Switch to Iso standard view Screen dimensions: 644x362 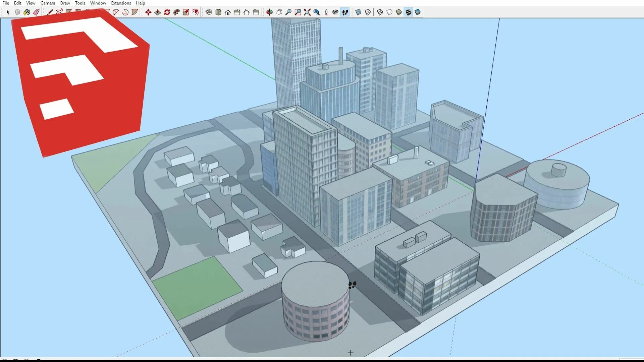(x=209, y=12)
